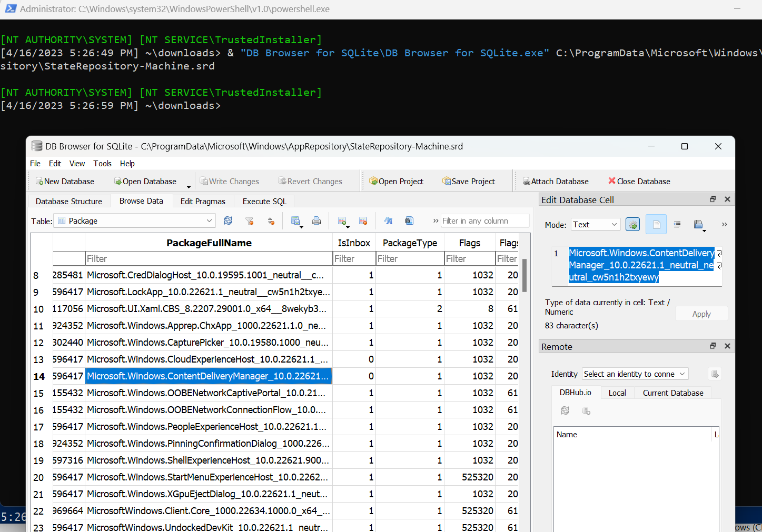Delete the current record icon
762x532 pixels.
(363, 221)
